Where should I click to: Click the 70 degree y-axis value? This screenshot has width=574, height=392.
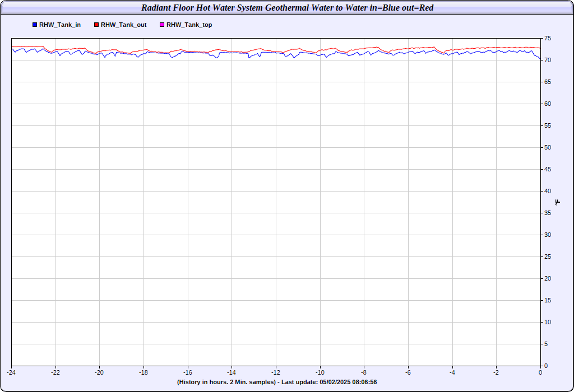click(548, 60)
